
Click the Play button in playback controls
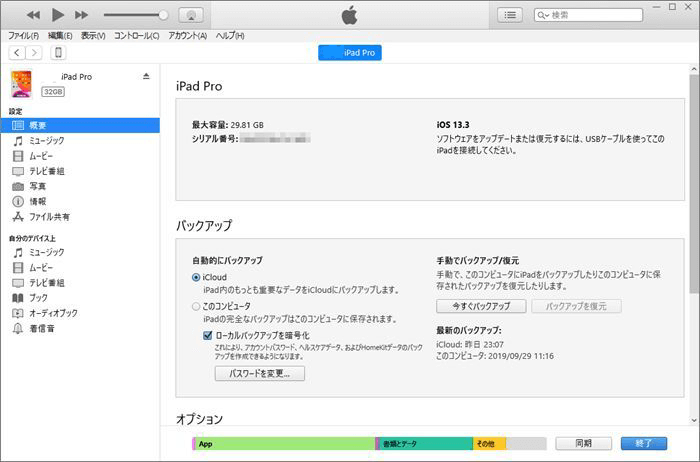click(57, 15)
